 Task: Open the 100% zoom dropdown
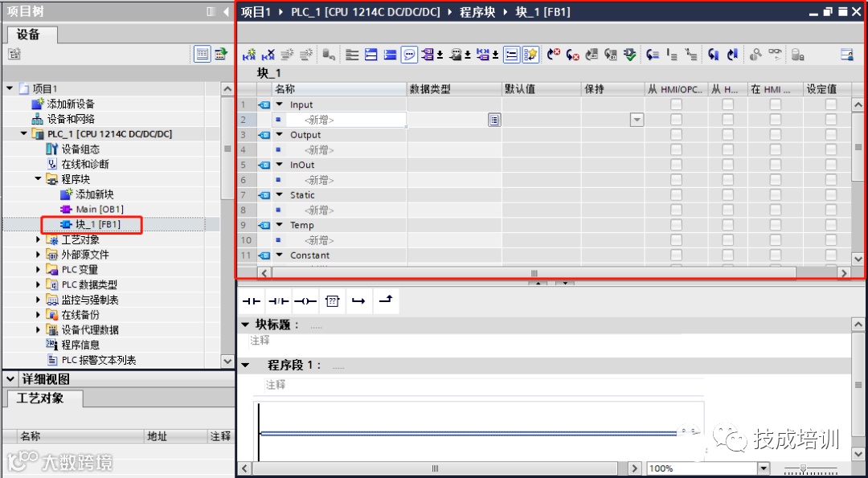click(764, 468)
